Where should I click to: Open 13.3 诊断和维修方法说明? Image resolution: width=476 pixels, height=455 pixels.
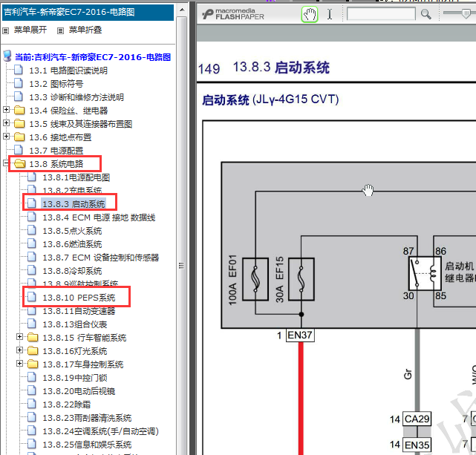[x=76, y=97]
